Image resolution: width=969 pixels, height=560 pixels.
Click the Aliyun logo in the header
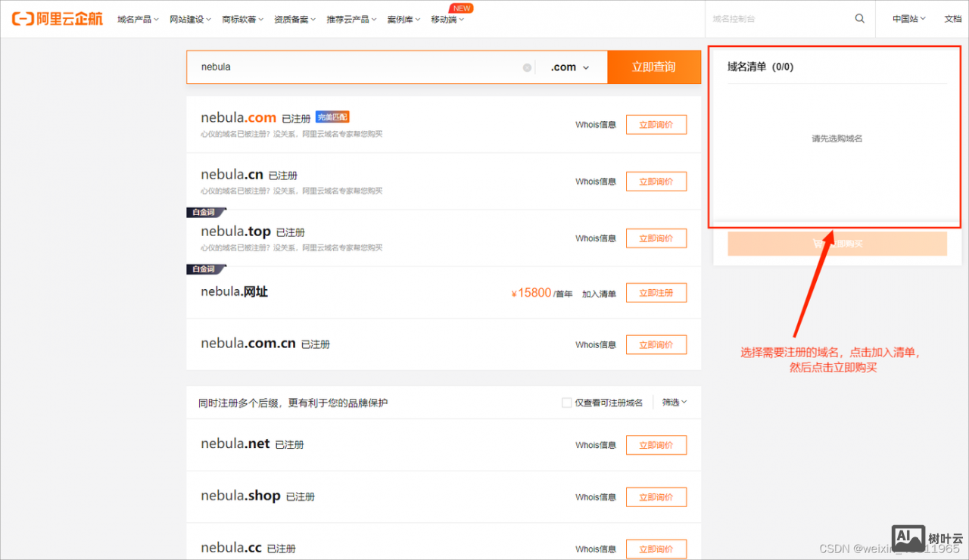click(57, 19)
